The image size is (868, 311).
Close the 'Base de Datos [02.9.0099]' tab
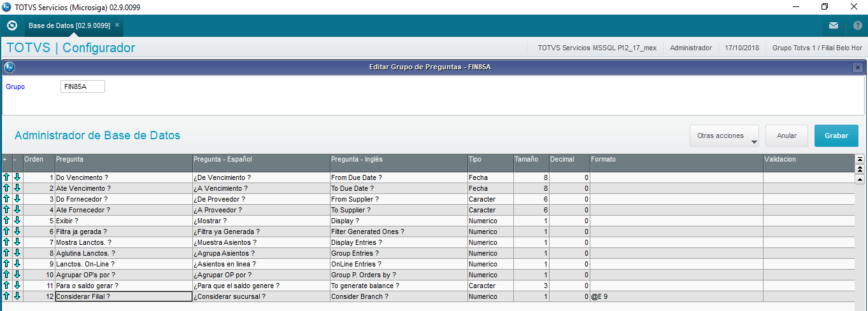(117, 25)
